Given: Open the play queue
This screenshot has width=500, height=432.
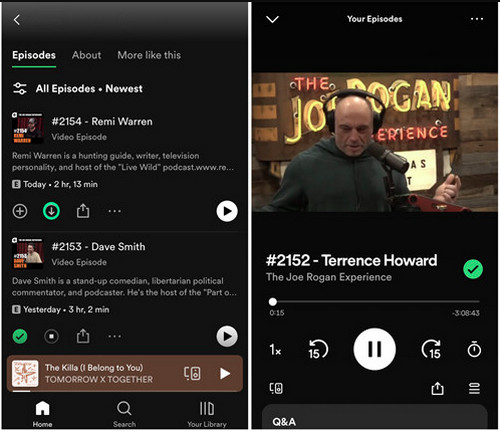Looking at the screenshot, I should point(474,388).
